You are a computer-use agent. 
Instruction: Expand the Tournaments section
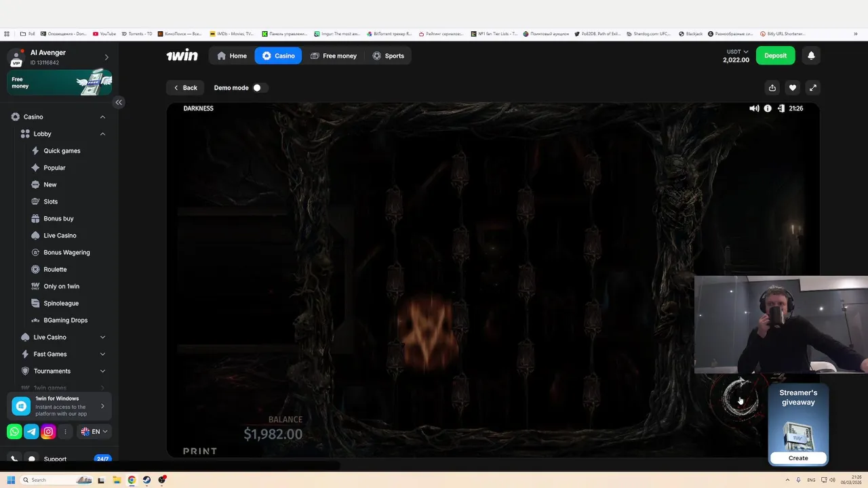tap(102, 371)
